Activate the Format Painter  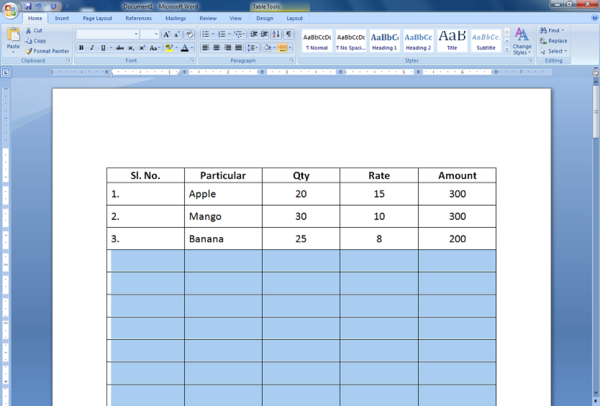pyautogui.click(x=47, y=51)
